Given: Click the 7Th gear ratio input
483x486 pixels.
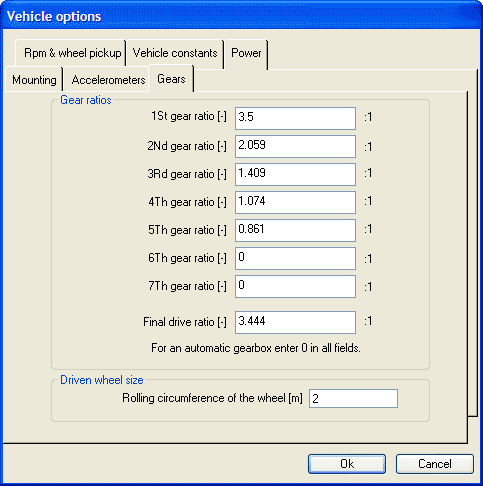Looking at the screenshot, I should 295,286.
